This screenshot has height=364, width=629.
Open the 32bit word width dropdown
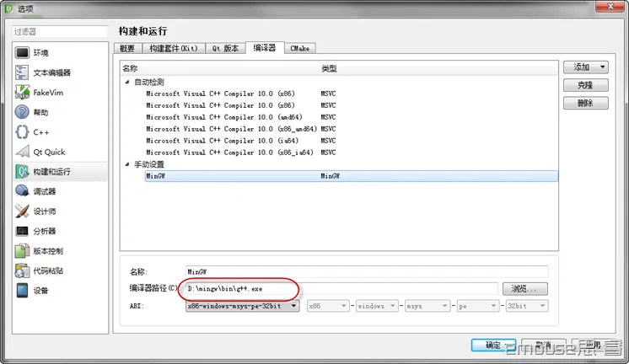527,306
